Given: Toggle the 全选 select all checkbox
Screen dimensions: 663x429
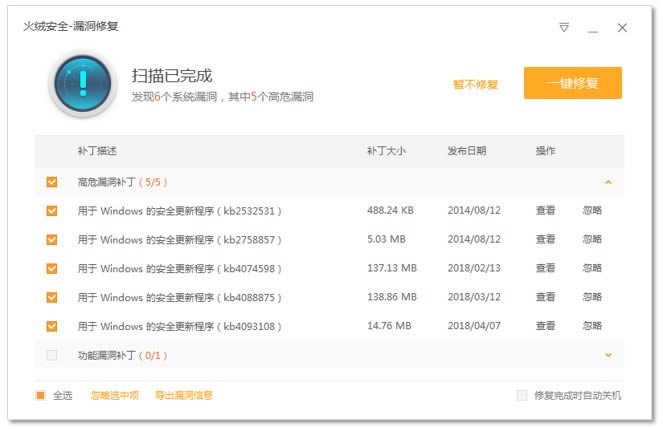Looking at the screenshot, I should pos(41,395).
